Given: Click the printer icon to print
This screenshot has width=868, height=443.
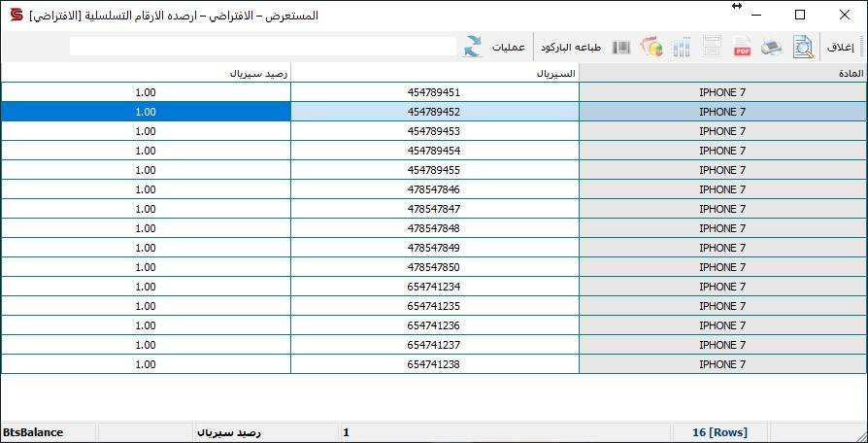Looking at the screenshot, I should (x=772, y=48).
